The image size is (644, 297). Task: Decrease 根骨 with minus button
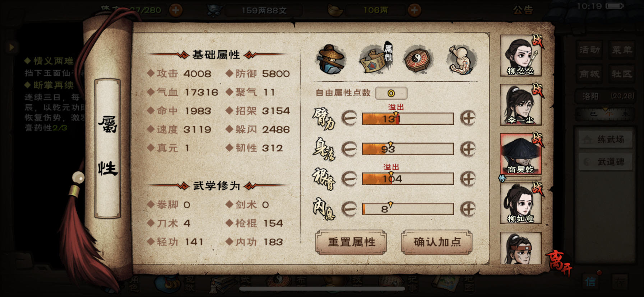[x=349, y=178]
